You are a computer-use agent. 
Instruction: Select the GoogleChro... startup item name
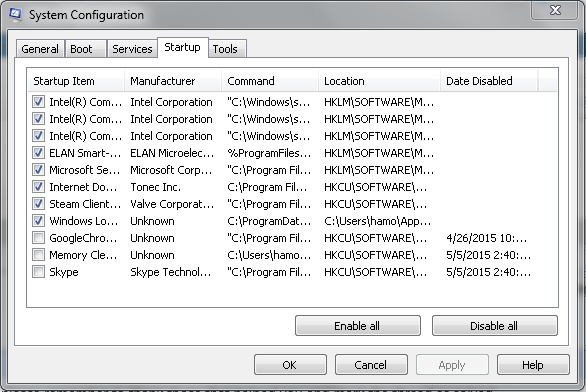(x=83, y=238)
